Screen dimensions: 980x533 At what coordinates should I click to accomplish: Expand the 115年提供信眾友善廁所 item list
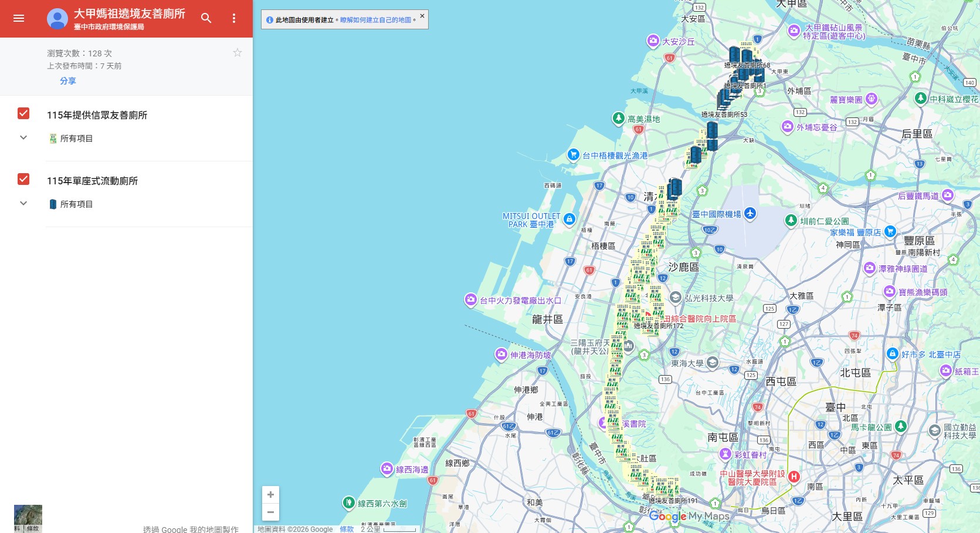(x=23, y=138)
